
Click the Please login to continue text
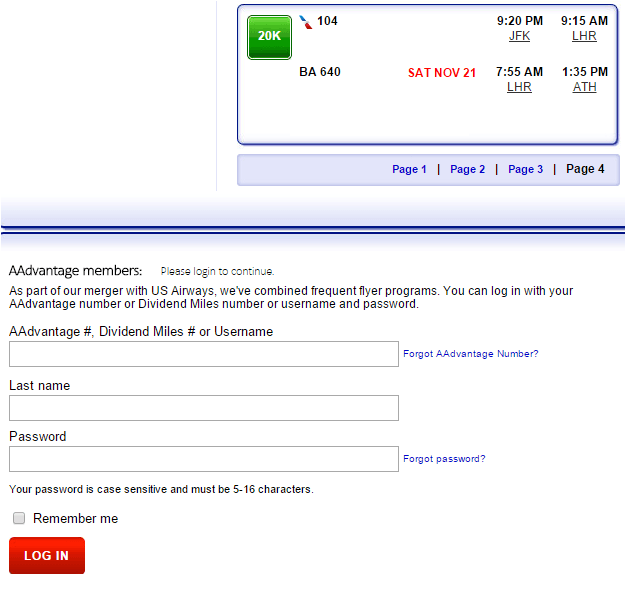pos(217,271)
